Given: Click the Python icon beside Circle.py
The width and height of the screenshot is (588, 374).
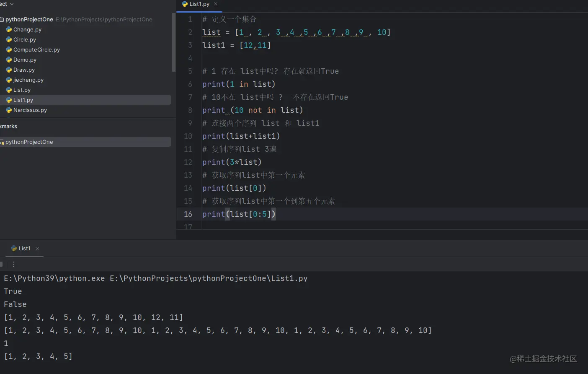Looking at the screenshot, I should point(9,40).
